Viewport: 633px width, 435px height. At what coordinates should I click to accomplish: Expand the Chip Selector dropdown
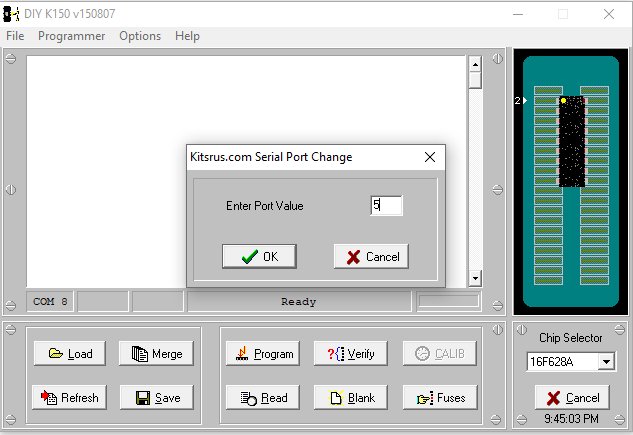[x=606, y=362]
